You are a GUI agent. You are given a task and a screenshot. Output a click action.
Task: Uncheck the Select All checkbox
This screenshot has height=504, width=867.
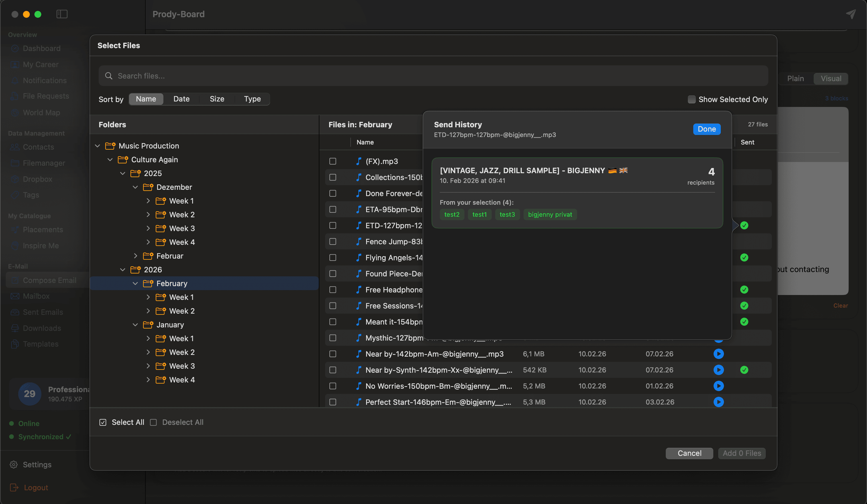pyautogui.click(x=103, y=422)
